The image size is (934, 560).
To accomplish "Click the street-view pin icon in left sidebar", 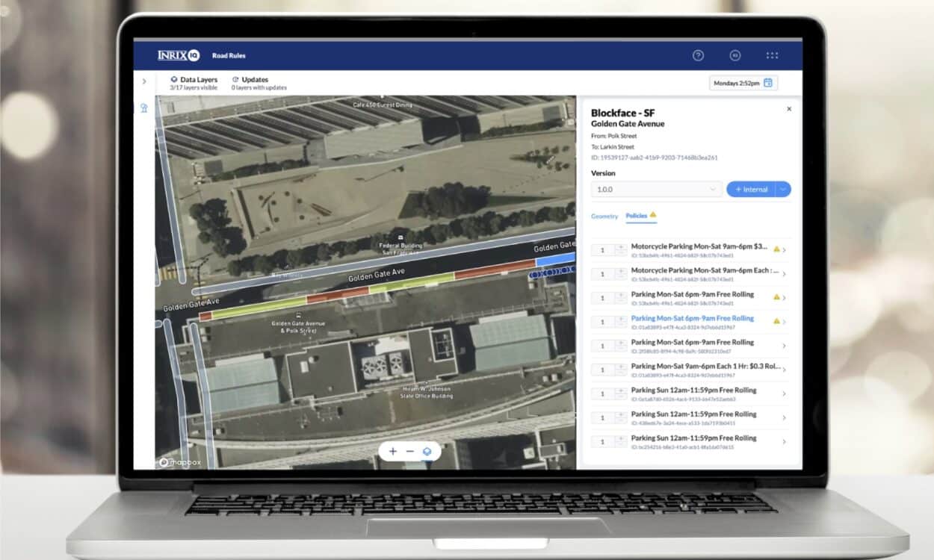I will point(143,108).
